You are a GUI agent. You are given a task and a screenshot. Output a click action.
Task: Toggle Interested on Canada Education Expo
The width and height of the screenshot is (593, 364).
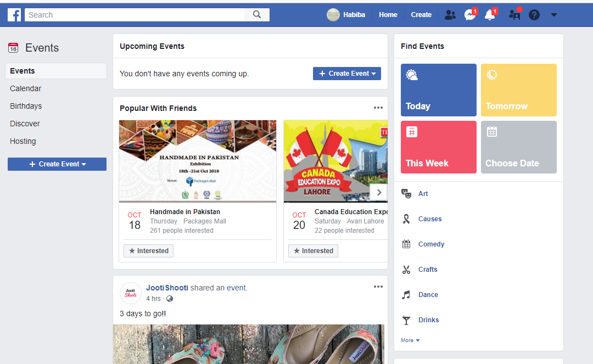[x=313, y=251]
